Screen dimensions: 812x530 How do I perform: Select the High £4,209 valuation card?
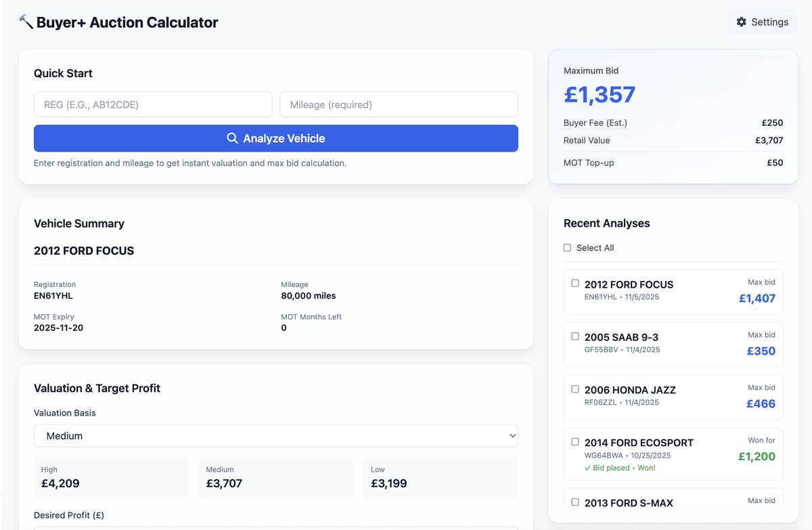(x=111, y=478)
